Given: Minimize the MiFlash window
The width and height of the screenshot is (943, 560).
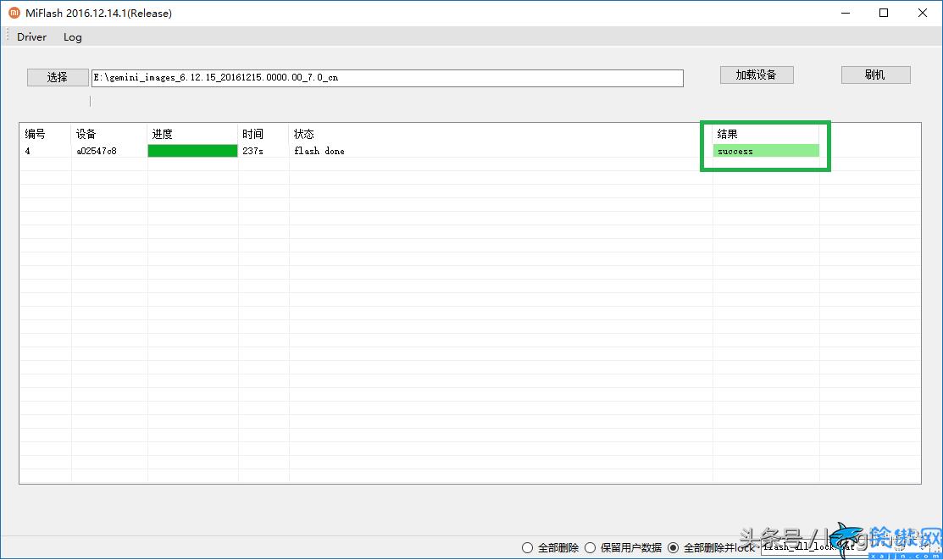Looking at the screenshot, I should pyautogui.click(x=846, y=13).
